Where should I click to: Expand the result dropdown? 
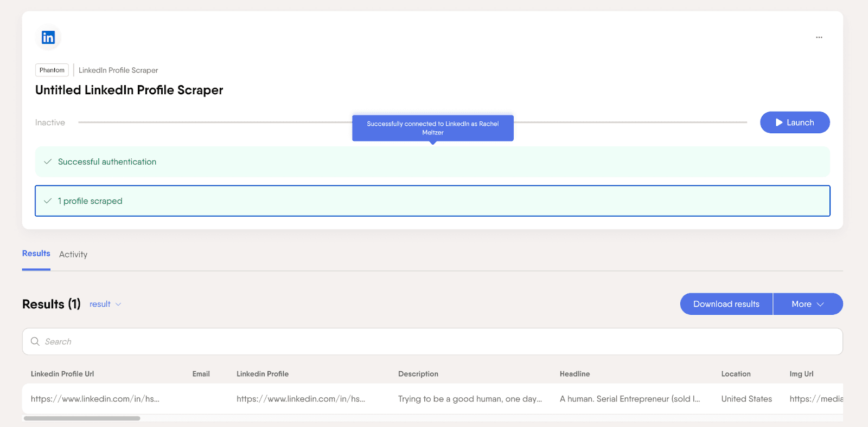(105, 304)
